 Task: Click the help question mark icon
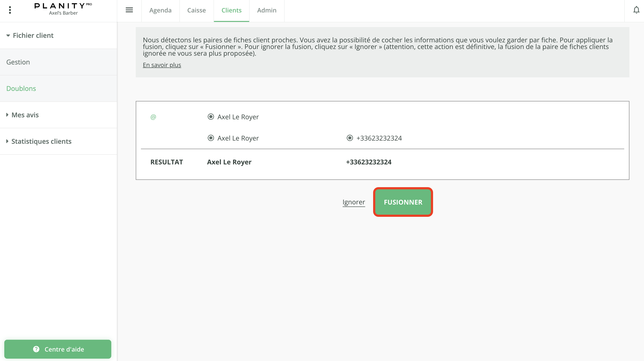point(36,349)
